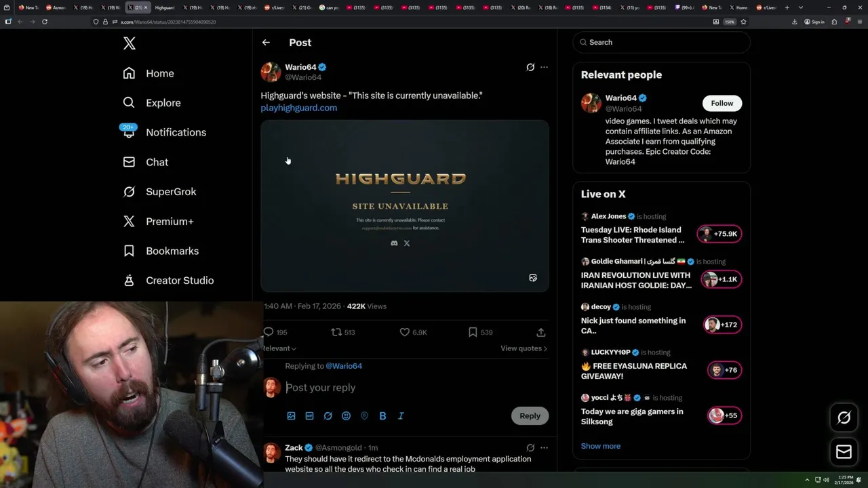The image size is (868, 488).
Task: Expand the list all tabs dropdown arrow
Action: pyautogui.click(x=800, y=7)
